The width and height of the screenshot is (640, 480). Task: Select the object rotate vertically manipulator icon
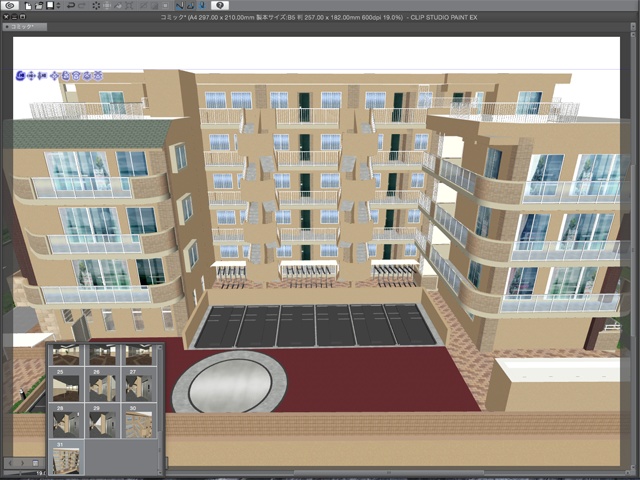coord(66,76)
